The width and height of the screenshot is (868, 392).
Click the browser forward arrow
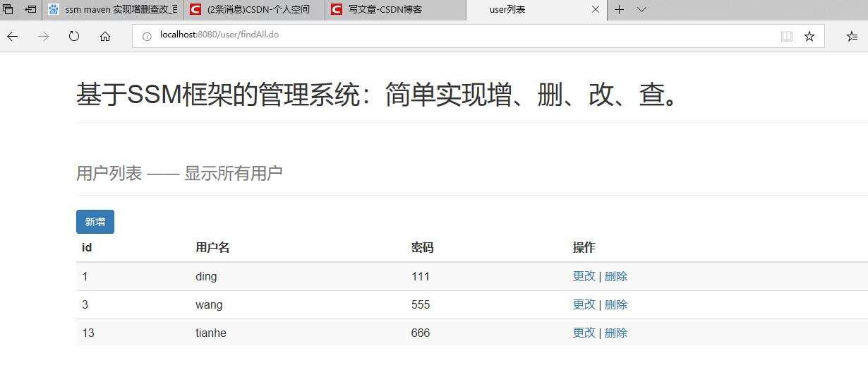point(43,36)
